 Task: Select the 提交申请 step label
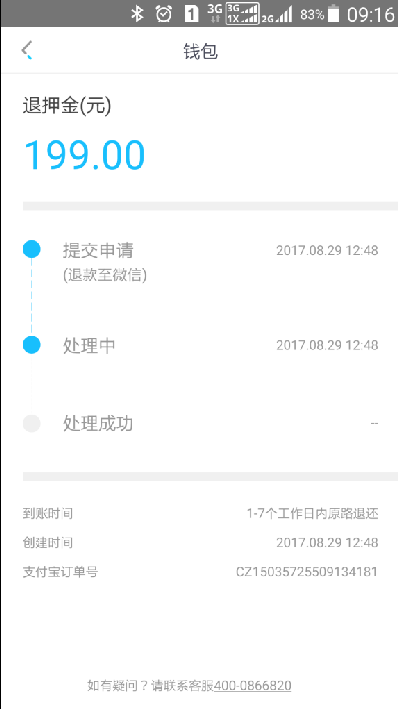point(98,250)
